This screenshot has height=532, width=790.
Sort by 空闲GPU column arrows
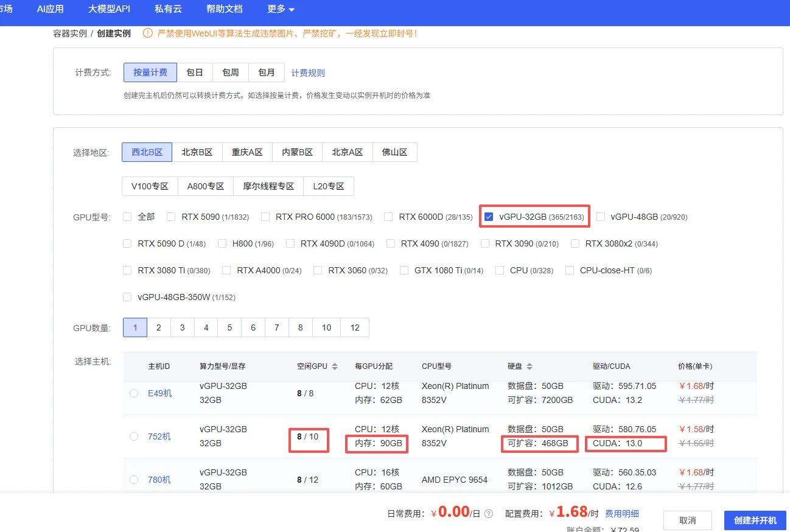[x=335, y=366]
